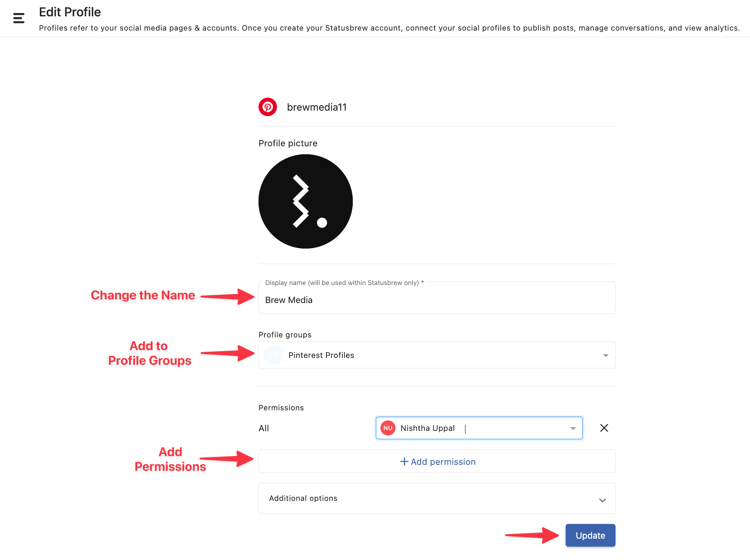Click the plus icon for Add permission

pos(404,461)
